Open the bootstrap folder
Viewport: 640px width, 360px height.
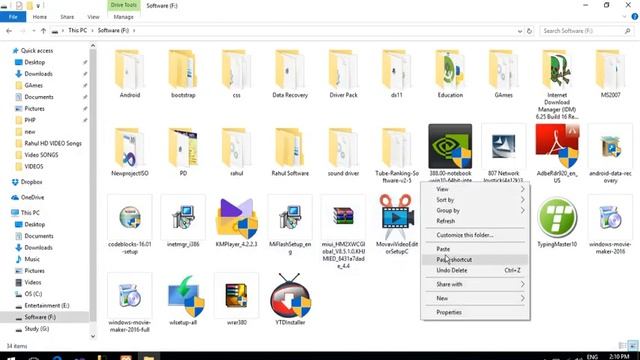(x=183, y=73)
